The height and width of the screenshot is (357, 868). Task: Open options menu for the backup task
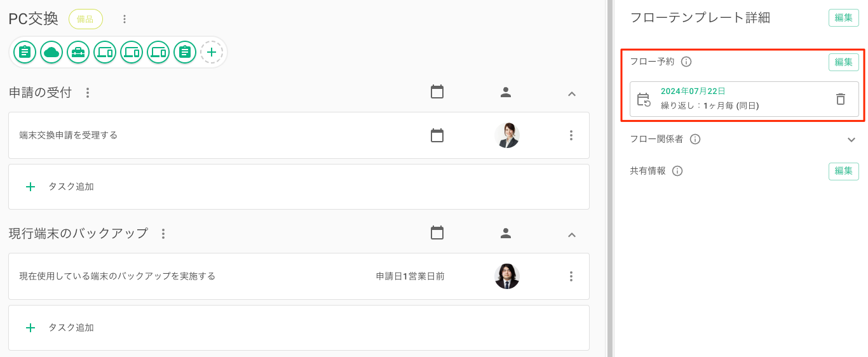[571, 276]
